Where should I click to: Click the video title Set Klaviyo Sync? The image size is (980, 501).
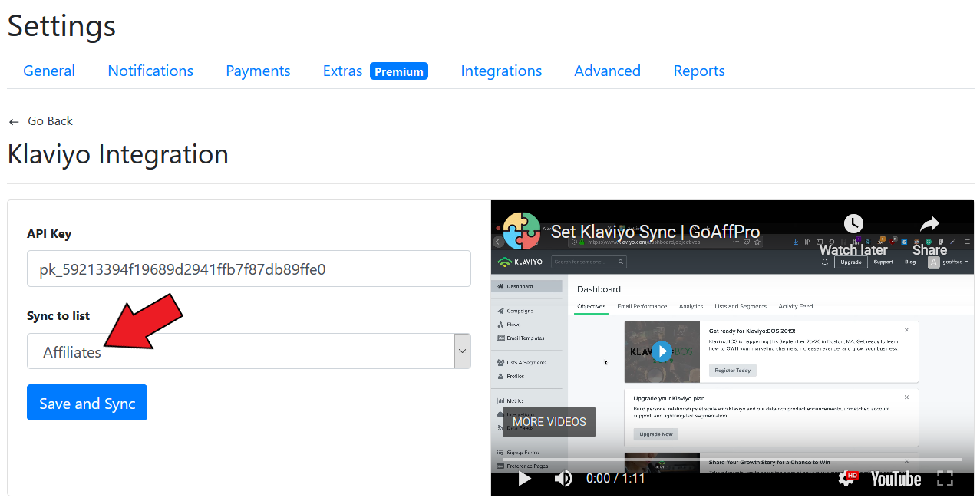[655, 232]
